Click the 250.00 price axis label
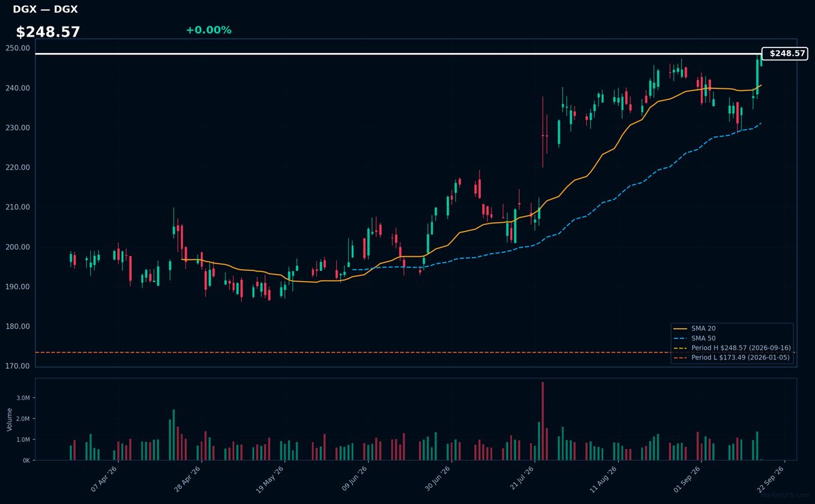This screenshot has height=504, width=815. point(18,48)
